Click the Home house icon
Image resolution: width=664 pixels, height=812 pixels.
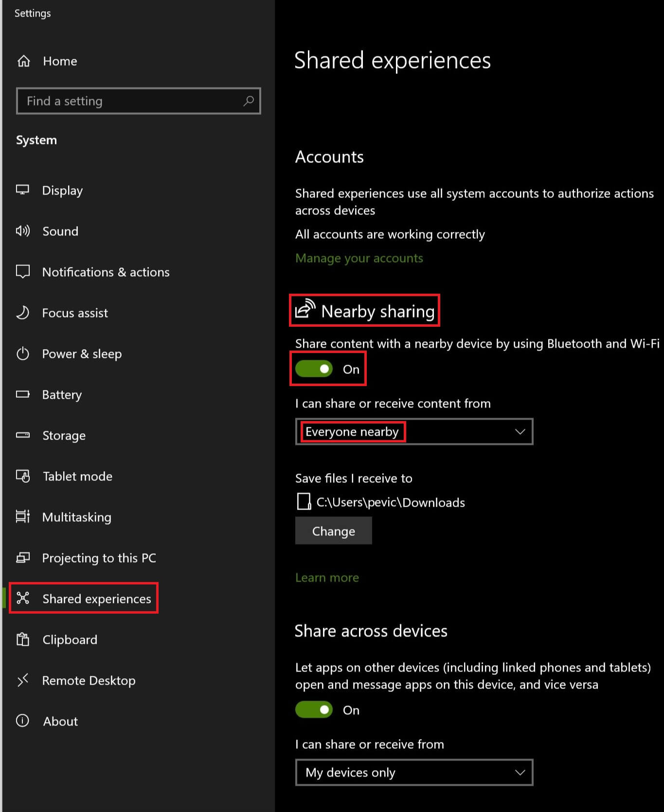click(x=23, y=61)
